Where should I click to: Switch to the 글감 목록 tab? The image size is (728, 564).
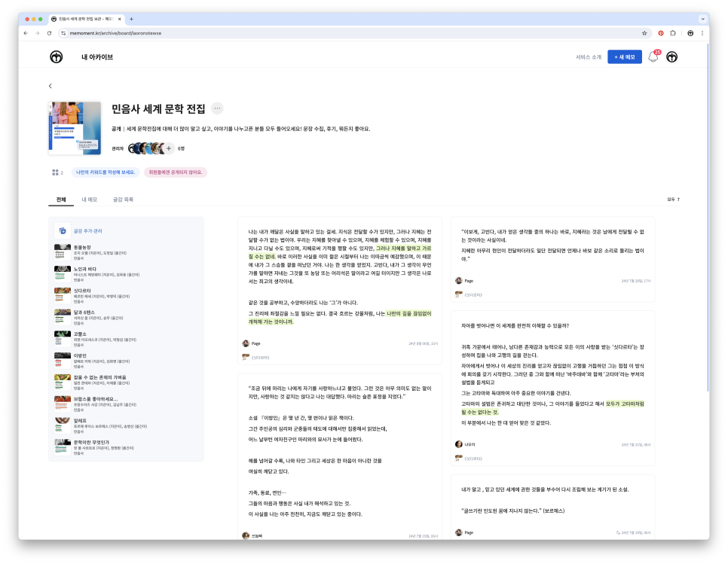(x=123, y=200)
